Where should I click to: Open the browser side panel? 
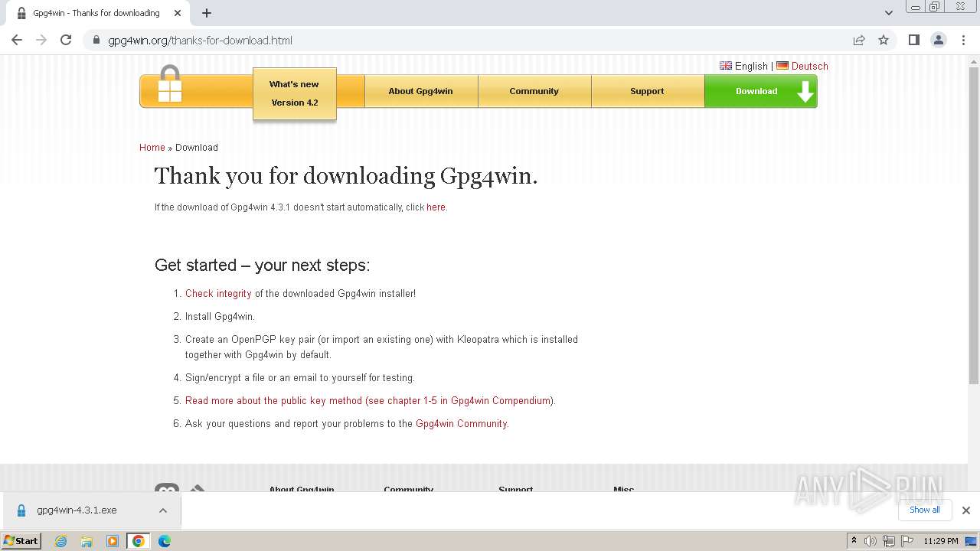click(913, 41)
